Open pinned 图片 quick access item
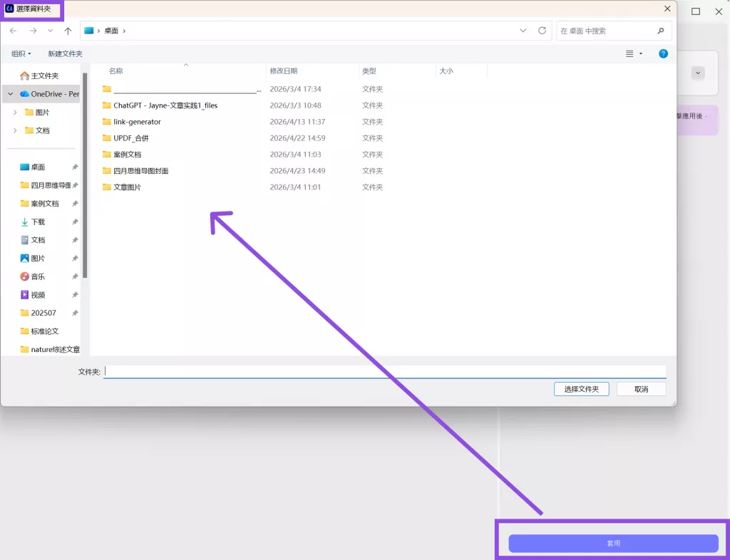Viewport: 730px width, 560px height. [x=33, y=258]
